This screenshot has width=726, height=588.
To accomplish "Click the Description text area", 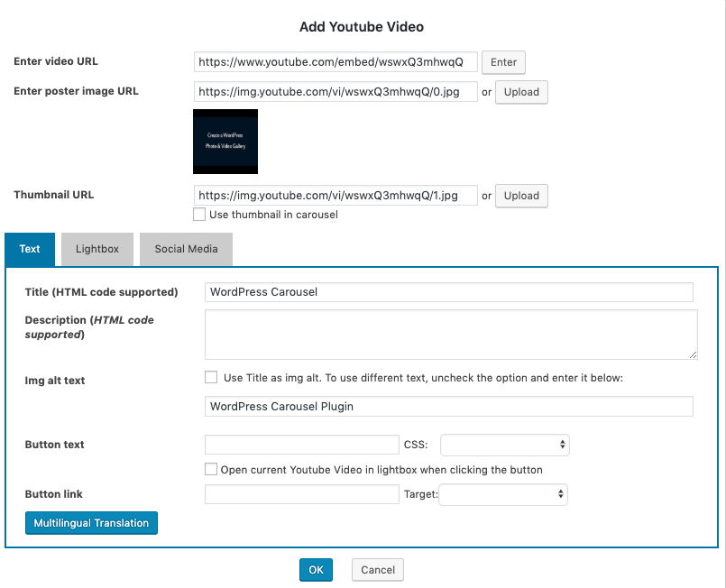I will 451,335.
